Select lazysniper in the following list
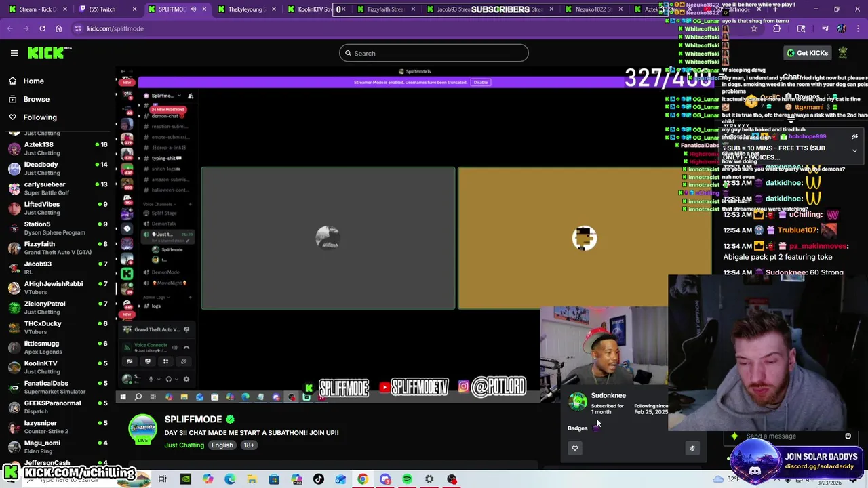This screenshot has width=868, height=488. (58, 426)
